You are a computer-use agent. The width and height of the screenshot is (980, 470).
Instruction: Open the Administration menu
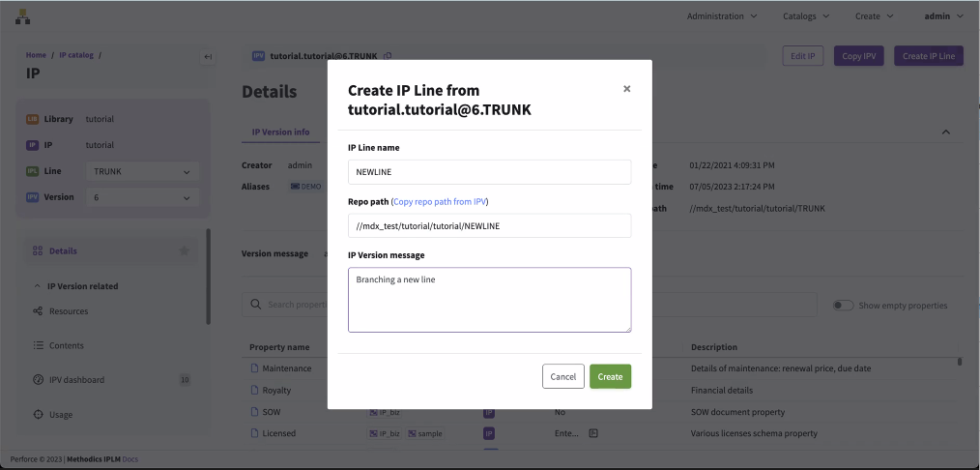(x=721, y=16)
